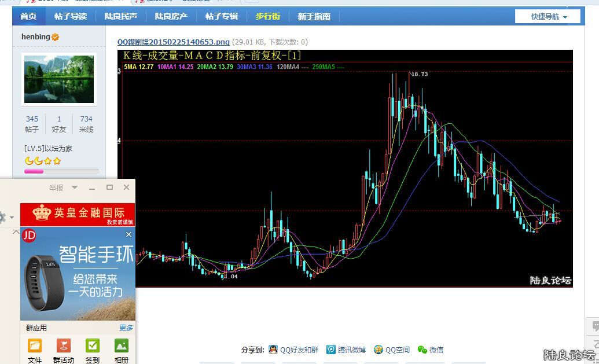Share to QQ好友和群 penguin icon
The image size is (599, 364).
point(273,350)
